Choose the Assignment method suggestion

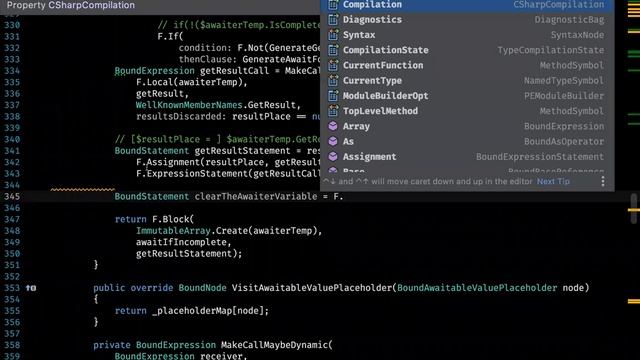pyautogui.click(x=467, y=157)
